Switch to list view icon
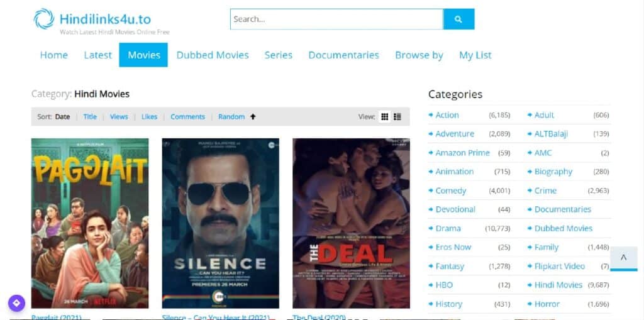This screenshot has height=320, width=644. 397,117
